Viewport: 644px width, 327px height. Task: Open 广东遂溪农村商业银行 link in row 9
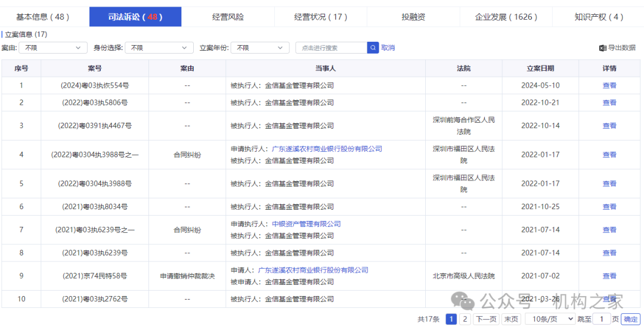pyautogui.click(x=313, y=270)
